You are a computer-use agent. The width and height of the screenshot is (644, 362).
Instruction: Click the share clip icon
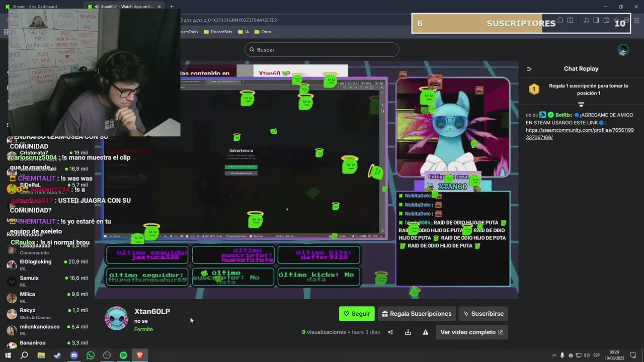pos(390,332)
